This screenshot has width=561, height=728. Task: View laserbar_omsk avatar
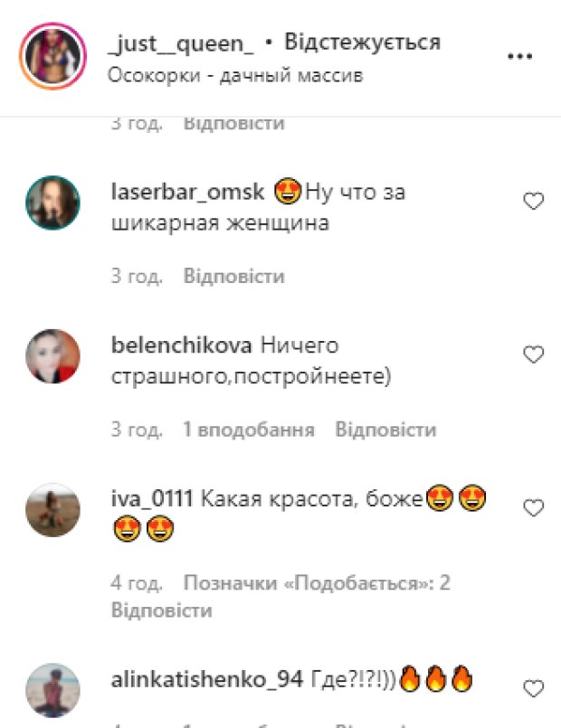(x=53, y=203)
